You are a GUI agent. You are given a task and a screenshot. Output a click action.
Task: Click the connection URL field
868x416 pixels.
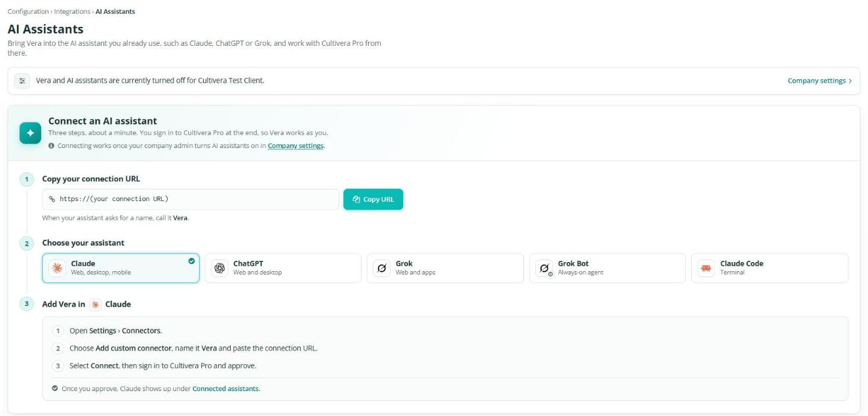click(191, 199)
